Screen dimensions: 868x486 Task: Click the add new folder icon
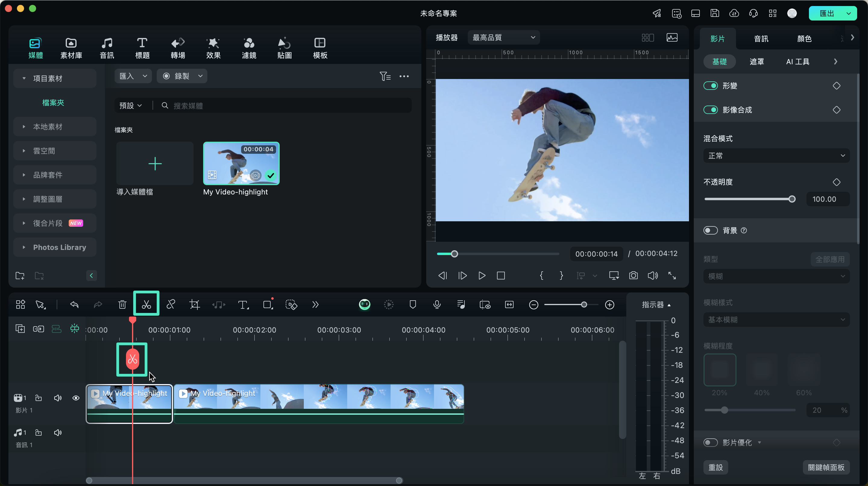[x=20, y=276]
